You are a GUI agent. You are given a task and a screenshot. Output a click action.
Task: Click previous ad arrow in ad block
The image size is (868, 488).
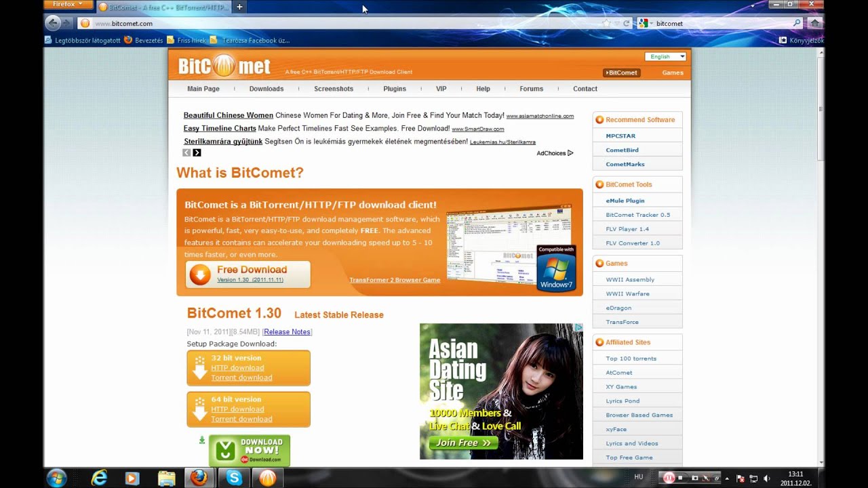click(186, 152)
